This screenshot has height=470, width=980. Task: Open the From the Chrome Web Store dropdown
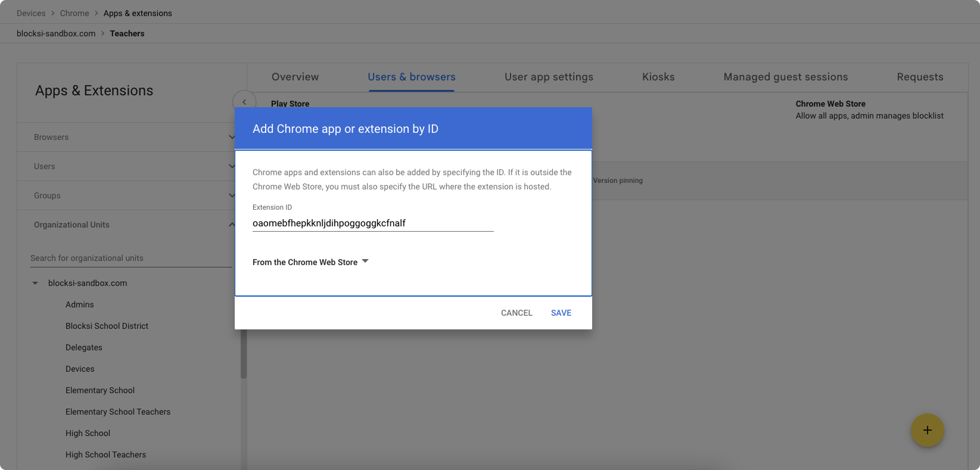click(310, 262)
